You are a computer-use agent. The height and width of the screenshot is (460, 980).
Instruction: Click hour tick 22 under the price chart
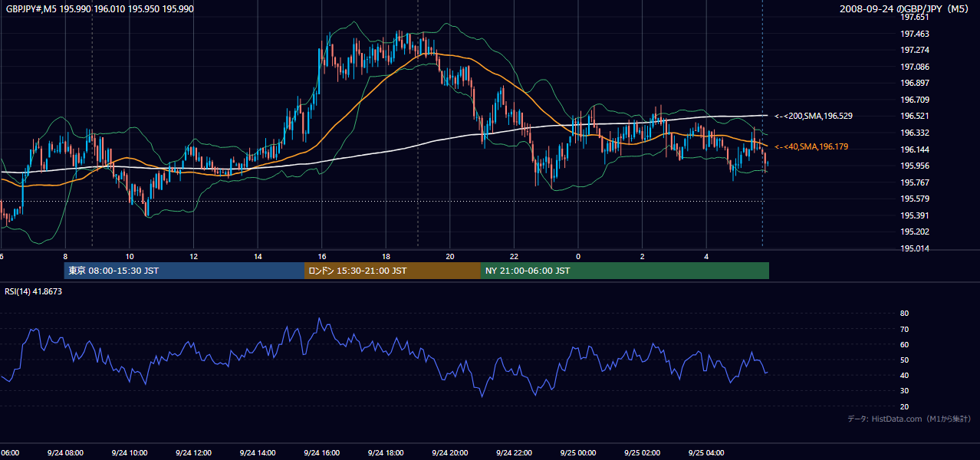[514, 256]
